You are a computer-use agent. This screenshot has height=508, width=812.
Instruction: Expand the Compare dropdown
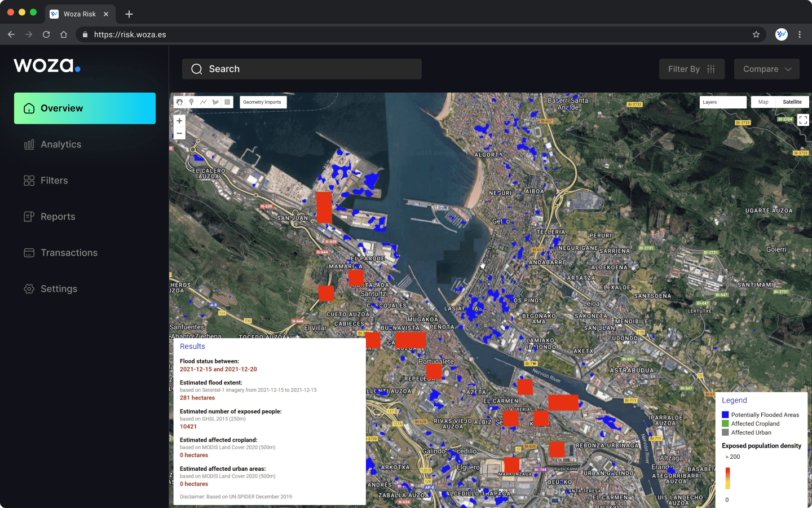coord(766,69)
